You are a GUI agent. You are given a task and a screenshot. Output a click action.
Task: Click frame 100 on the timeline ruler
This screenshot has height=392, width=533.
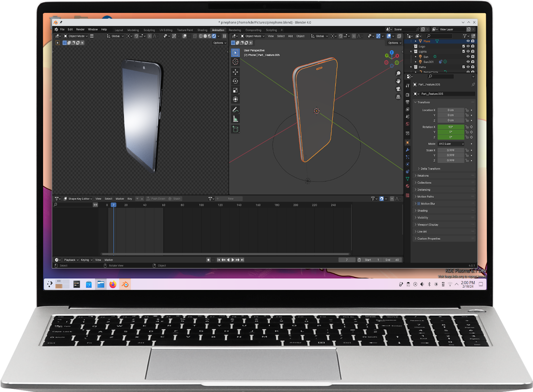(201, 205)
